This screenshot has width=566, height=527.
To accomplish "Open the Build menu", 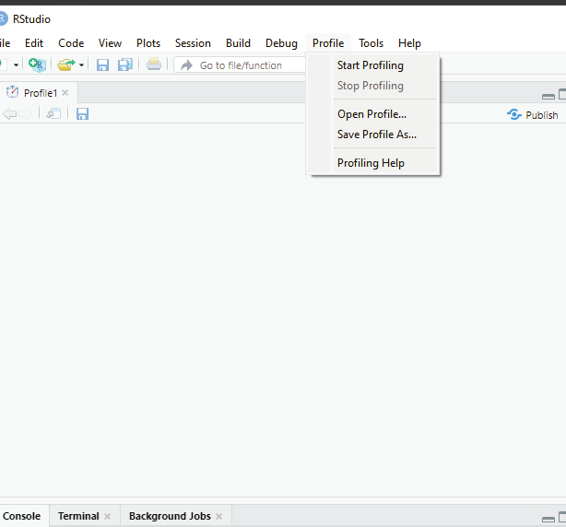I will 238,43.
